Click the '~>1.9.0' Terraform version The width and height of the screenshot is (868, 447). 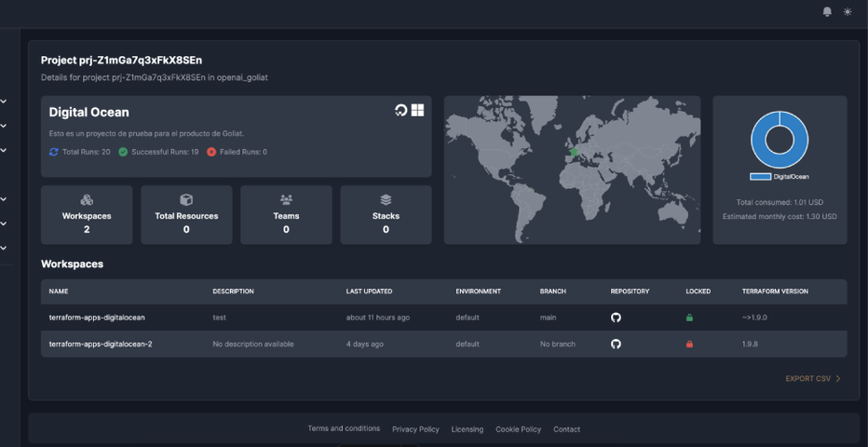(756, 318)
